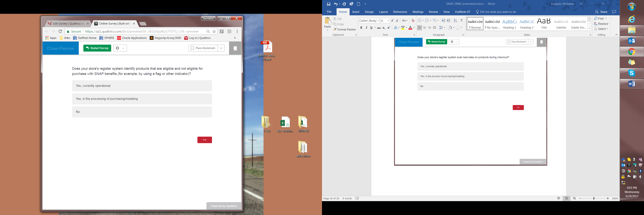Bookmark page with Chrome star icon
Image resolution: width=644 pixels, height=215 pixels.
214,31
